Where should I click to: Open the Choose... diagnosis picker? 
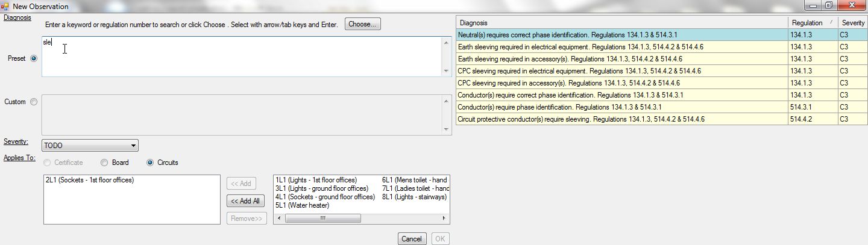[363, 24]
